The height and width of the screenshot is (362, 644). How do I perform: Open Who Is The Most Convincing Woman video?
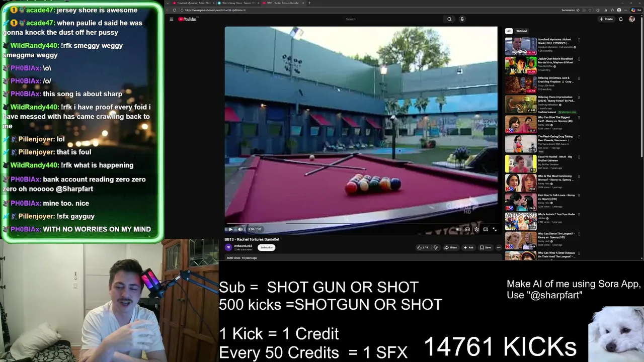(521, 183)
